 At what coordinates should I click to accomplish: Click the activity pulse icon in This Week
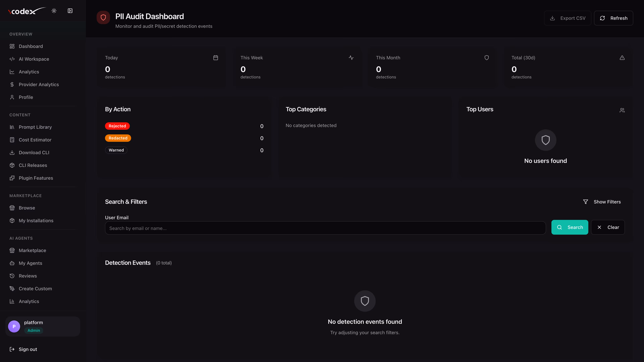point(351,58)
